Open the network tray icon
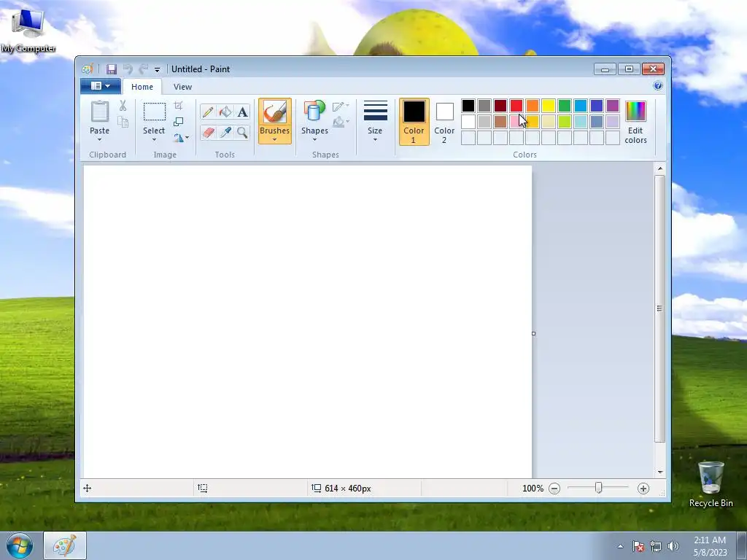This screenshot has height=560, width=747. [656, 546]
